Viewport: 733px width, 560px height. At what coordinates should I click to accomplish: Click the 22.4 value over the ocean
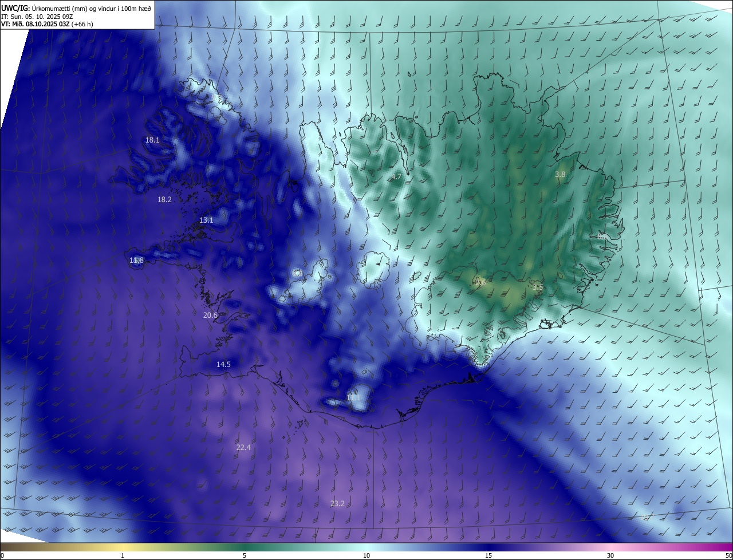point(243,447)
